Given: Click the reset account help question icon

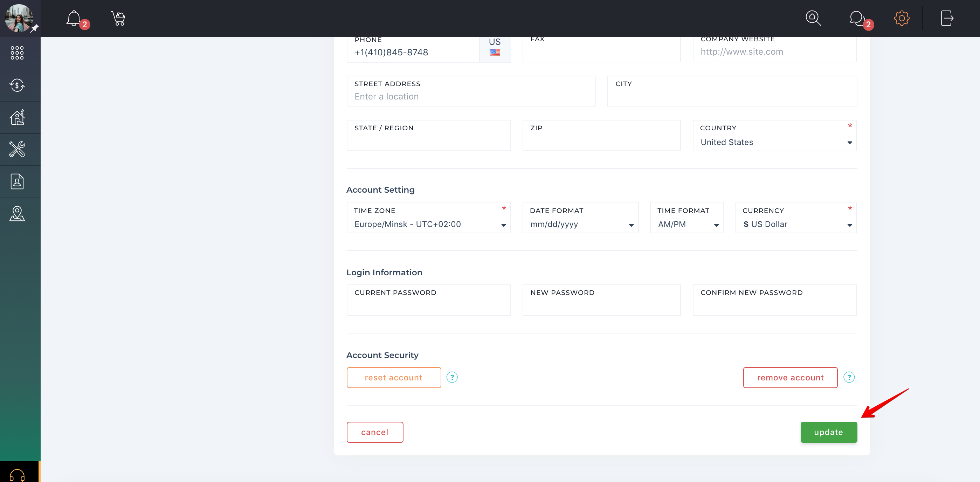Looking at the screenshot, I should click(451, 377).
